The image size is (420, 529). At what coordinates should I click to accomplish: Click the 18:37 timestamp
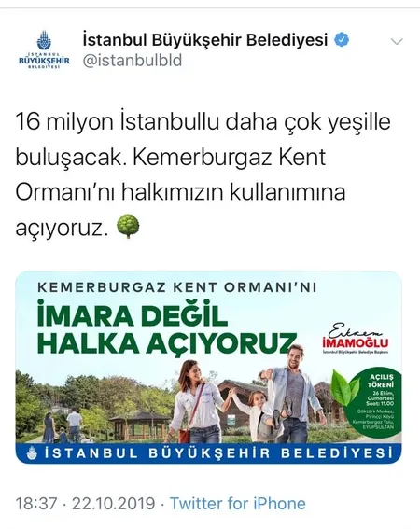[x=36, y=504]
